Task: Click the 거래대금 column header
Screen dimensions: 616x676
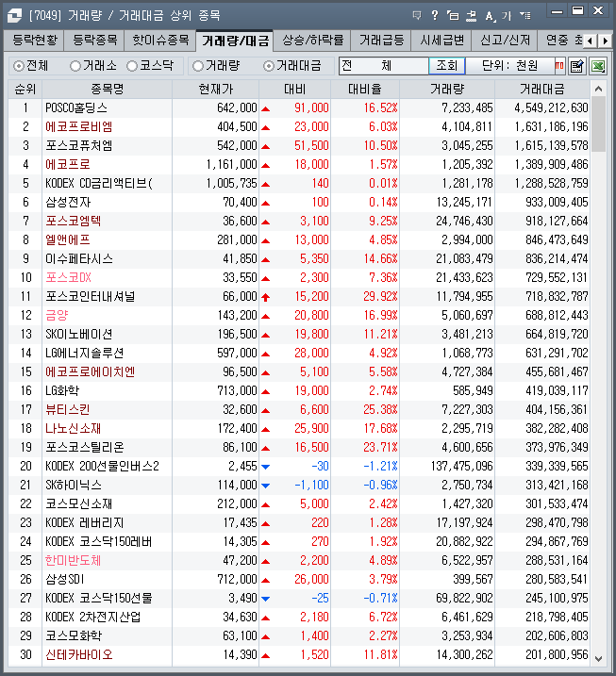Action: (542, 90)
